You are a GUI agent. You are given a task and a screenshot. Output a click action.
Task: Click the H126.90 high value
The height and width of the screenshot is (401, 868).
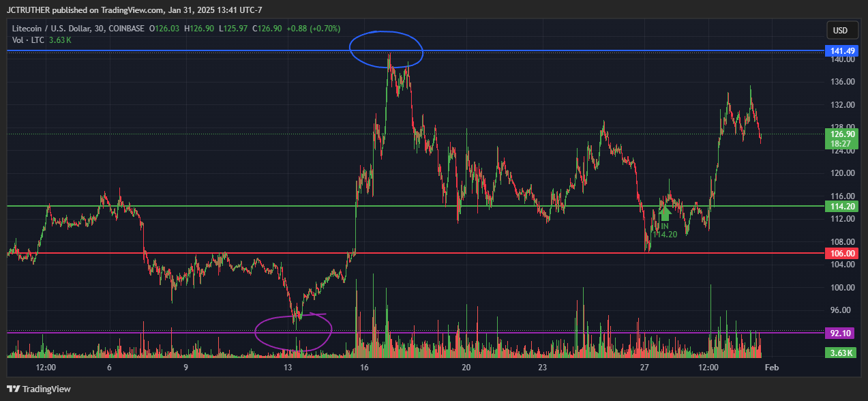click(199, 29)
